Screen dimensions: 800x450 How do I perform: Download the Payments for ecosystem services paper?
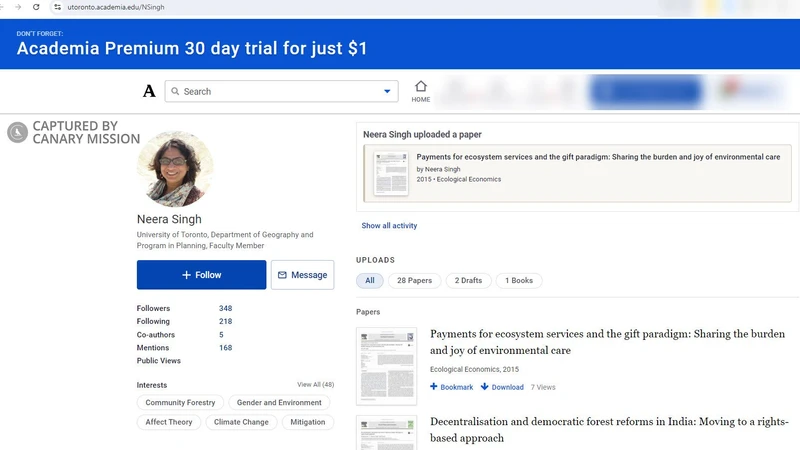(x=502, y=387)
